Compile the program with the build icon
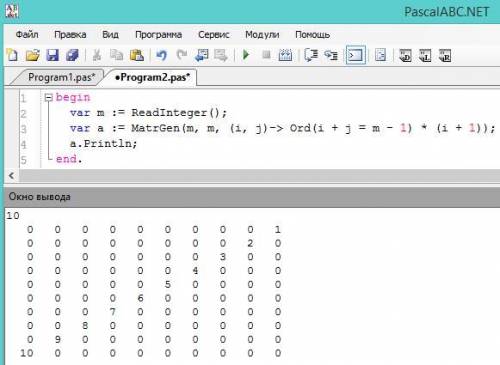The height and width of the screenshot is (365, 500). pos(285,55)
